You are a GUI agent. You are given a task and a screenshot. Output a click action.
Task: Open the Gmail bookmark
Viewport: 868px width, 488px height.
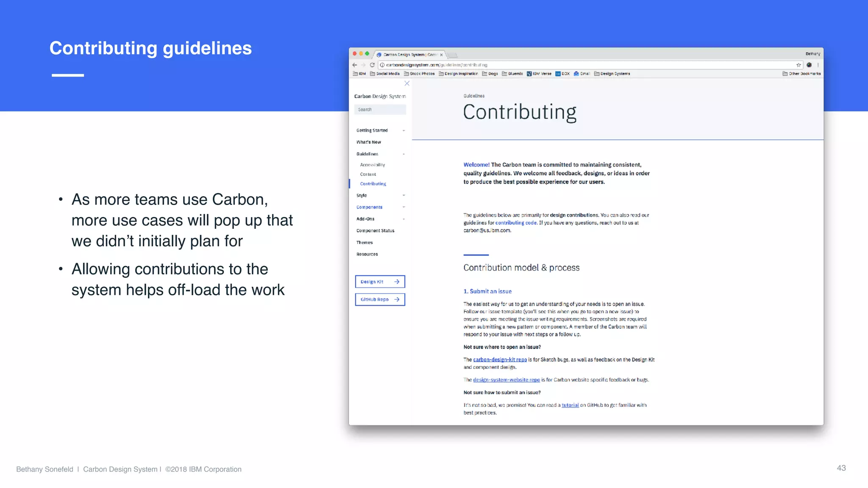[x=582, y=74]
